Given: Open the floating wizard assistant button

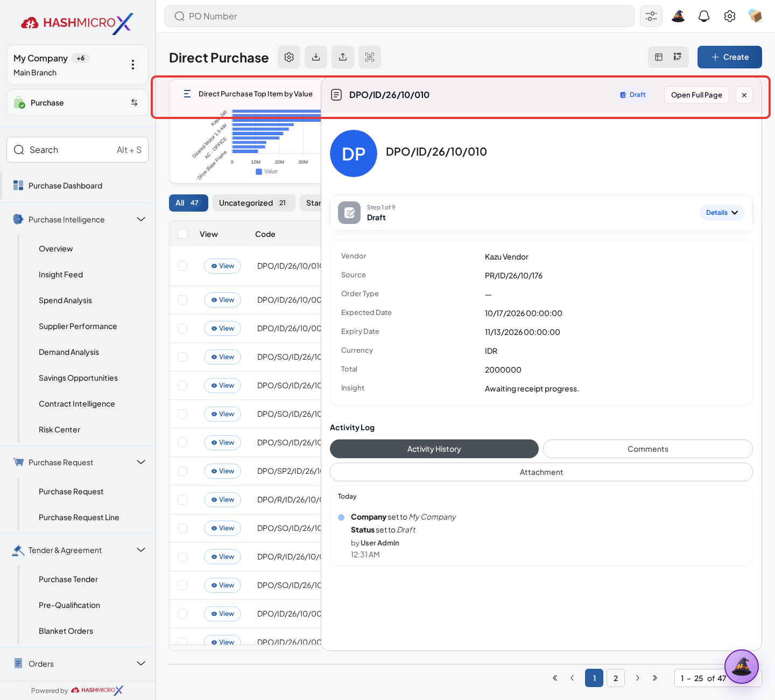Looking at the screenshot, I should [742, 667].
